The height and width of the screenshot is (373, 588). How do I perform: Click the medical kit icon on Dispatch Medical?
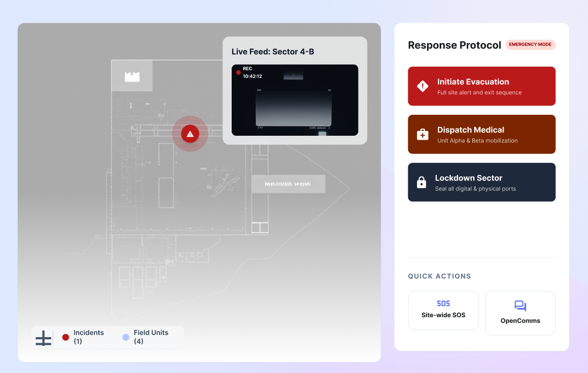[x=422, y=134]
